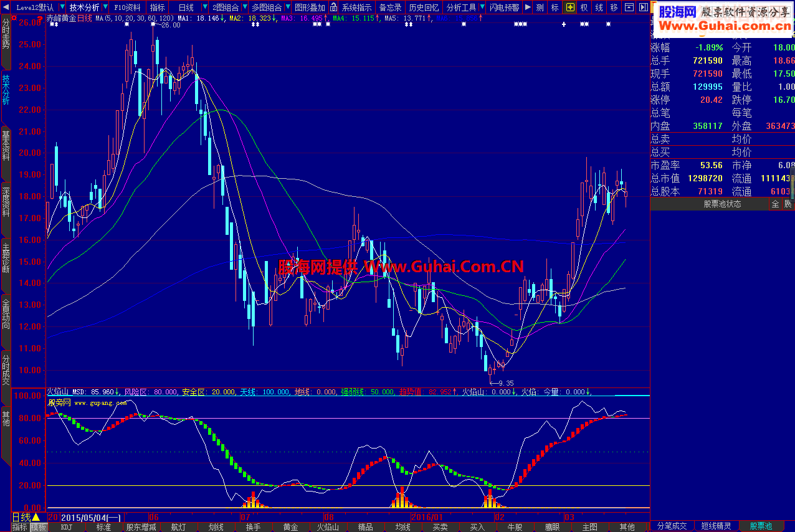Select the 测 measure tool
The width and height of the screenshot is (795, 532).
pos(540,7)
